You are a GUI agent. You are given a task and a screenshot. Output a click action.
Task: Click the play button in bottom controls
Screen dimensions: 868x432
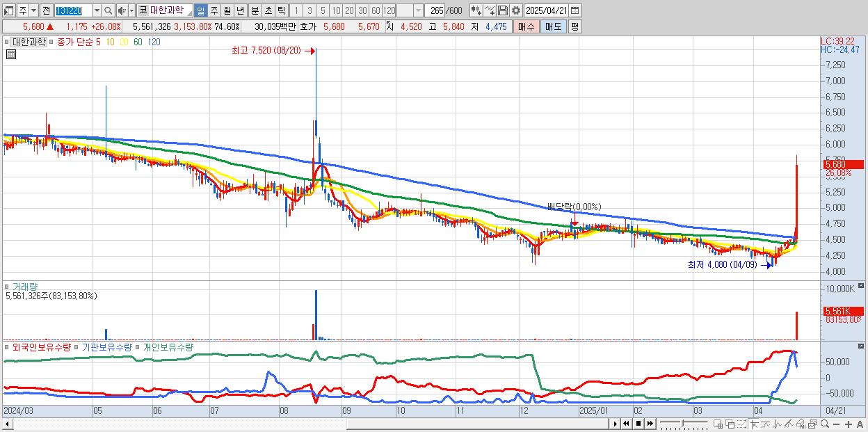(616, 424)
